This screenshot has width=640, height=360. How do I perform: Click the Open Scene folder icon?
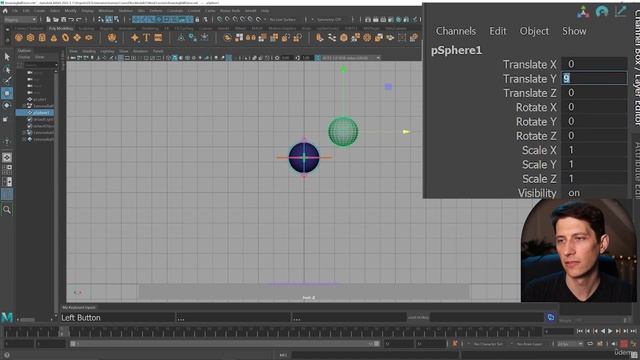[x=56, y=19]
